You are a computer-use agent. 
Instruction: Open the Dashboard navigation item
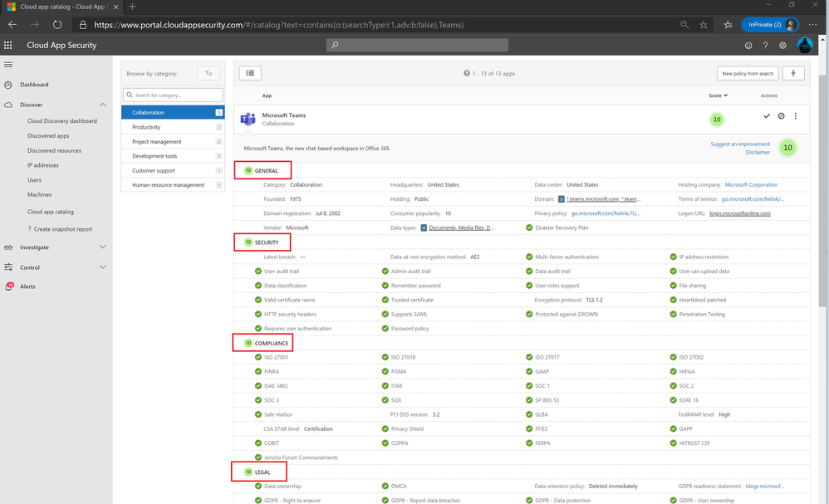point(34,85)
